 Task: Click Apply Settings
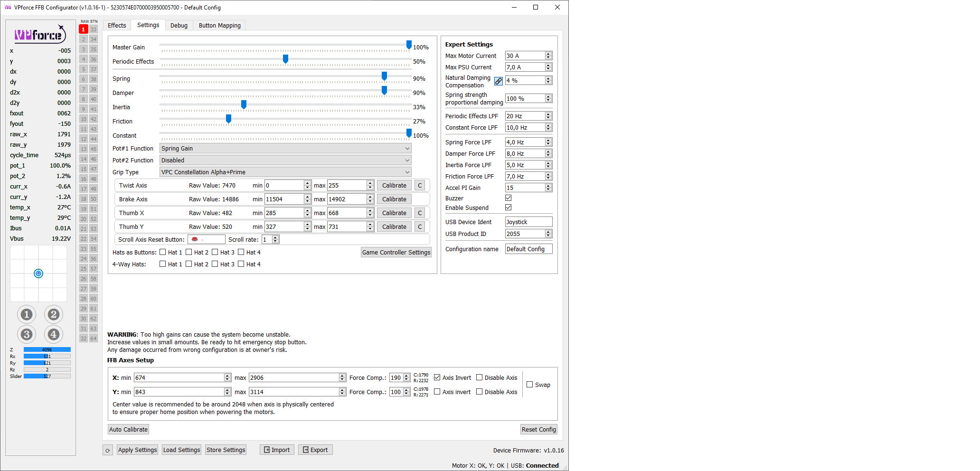point(138,450)
